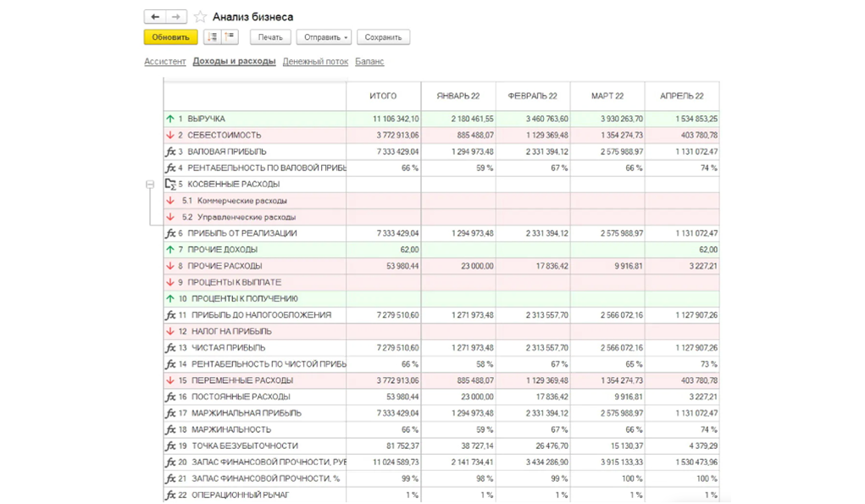Click the fx icon beside Чистая прибыль
865x504 pixels.
170,348
